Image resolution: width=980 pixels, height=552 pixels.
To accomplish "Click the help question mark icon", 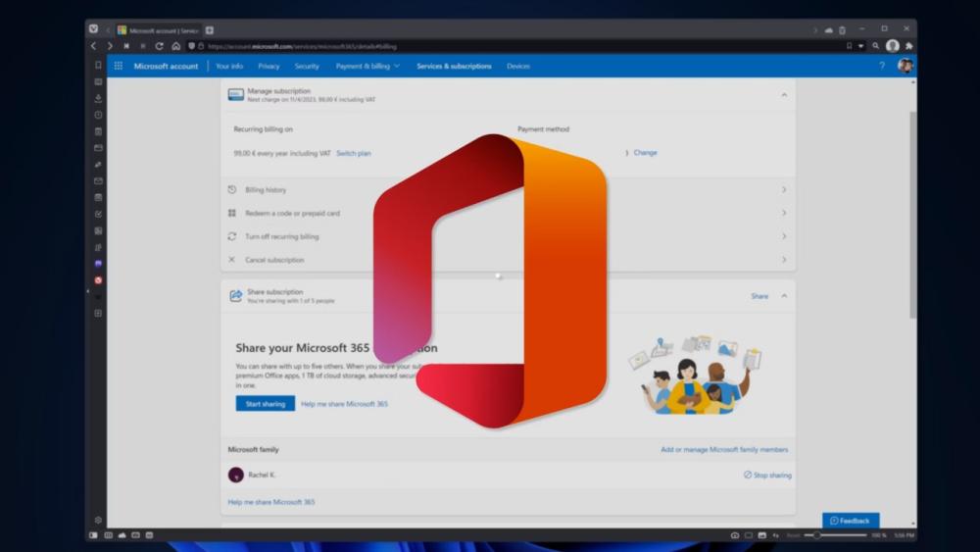I will pyautogui.click(x=881, y=67).
